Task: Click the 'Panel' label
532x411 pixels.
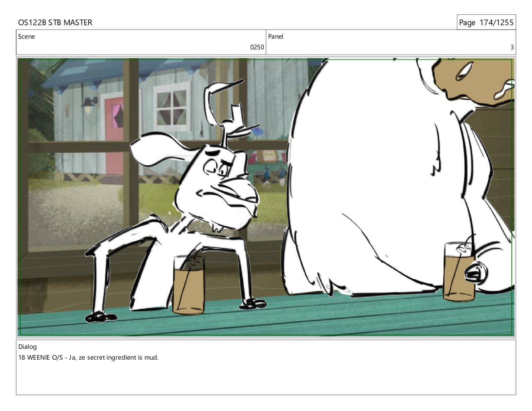Action: click(x=276, y=37)
